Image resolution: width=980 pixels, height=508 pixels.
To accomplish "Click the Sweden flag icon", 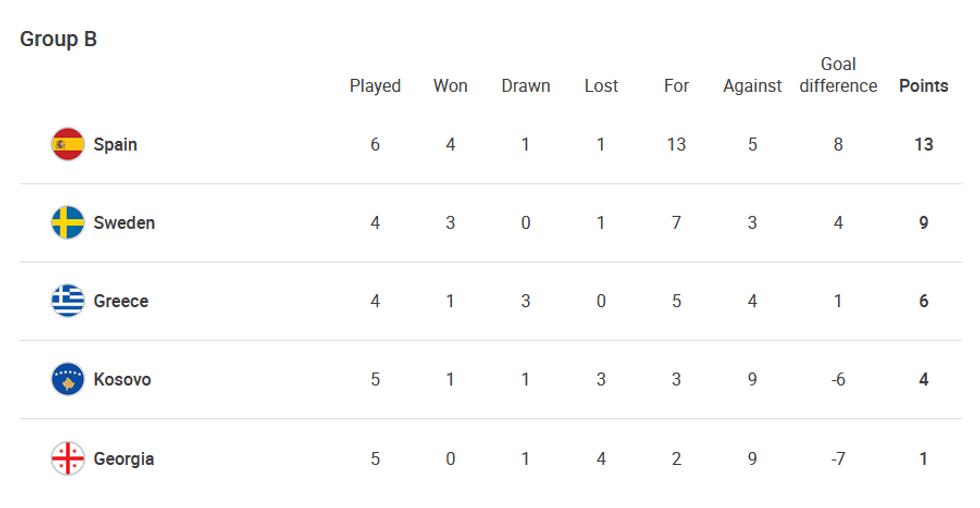I will click(68, 222).
